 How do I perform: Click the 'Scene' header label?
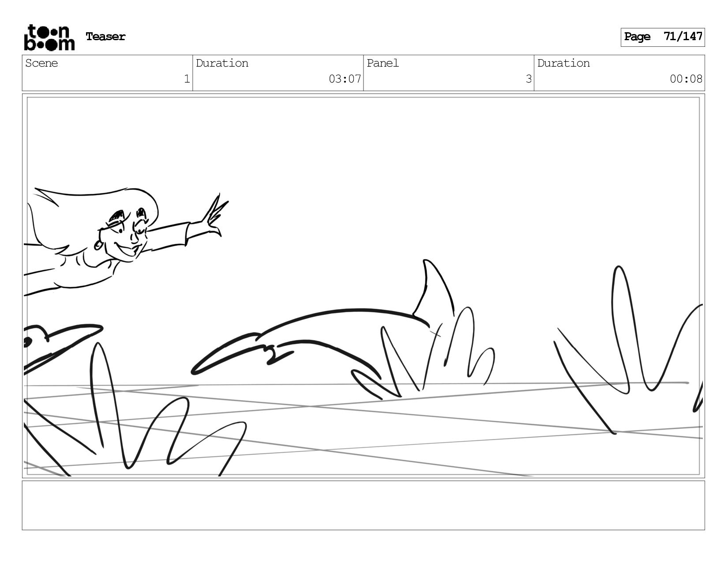41,63
